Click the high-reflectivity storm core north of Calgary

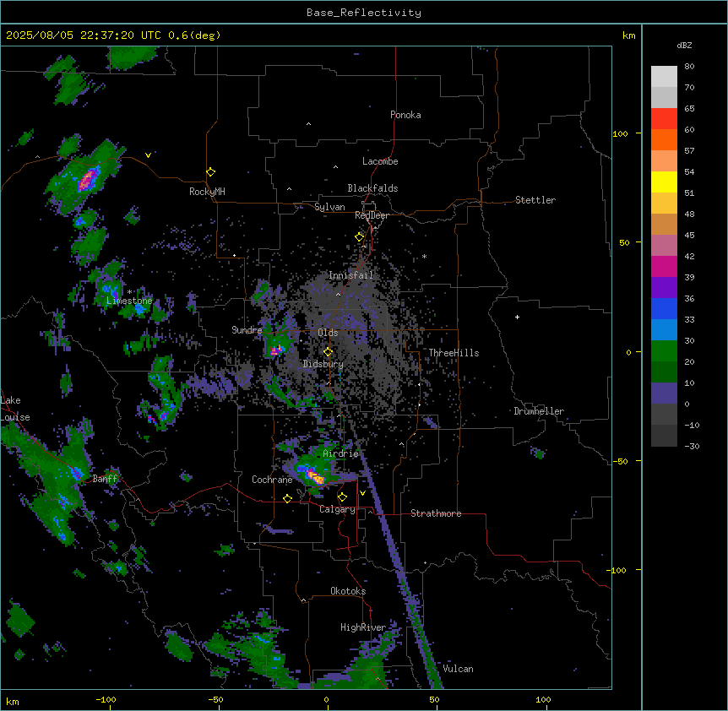click(315, 477)
